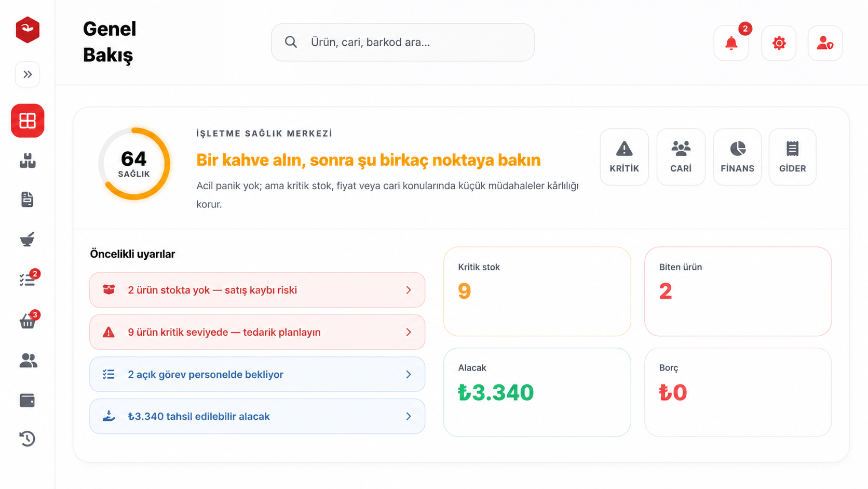The height and width of the screenshot is (489, 868).
Task: Open the history clock icon in sidebar
Action: (27, 439)
